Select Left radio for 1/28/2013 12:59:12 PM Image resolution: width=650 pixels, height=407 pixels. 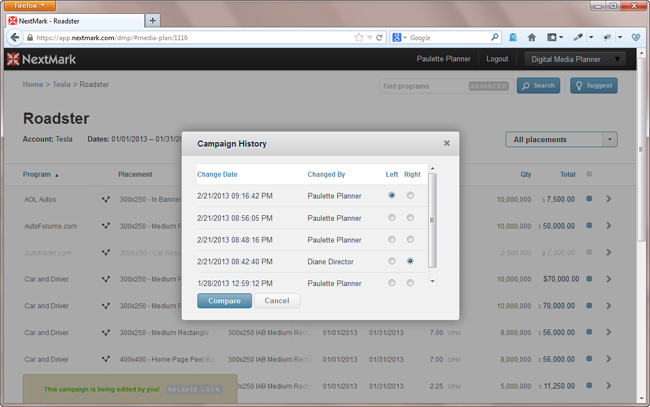click(391, 283)
